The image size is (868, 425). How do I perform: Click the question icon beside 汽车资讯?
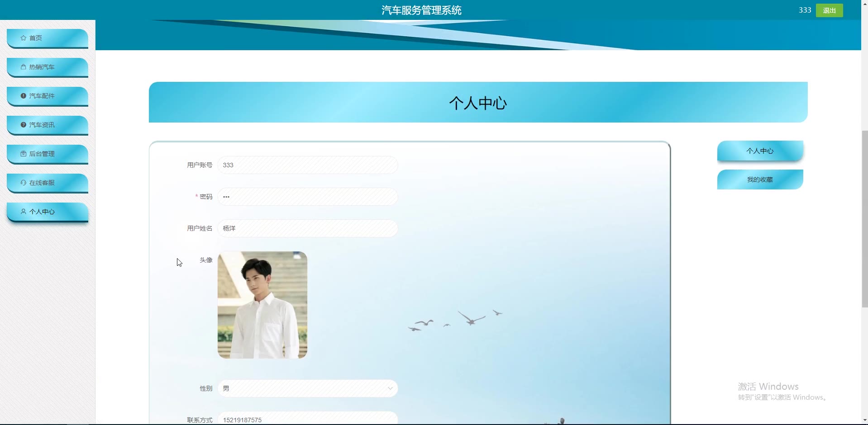coord(24,125)
